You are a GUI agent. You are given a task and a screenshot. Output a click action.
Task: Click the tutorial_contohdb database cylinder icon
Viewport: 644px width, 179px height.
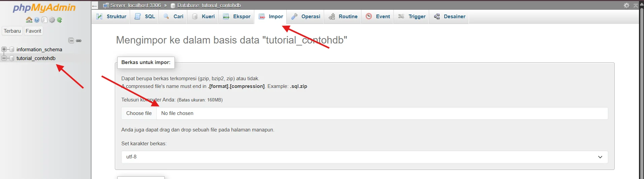coord(12,58)
